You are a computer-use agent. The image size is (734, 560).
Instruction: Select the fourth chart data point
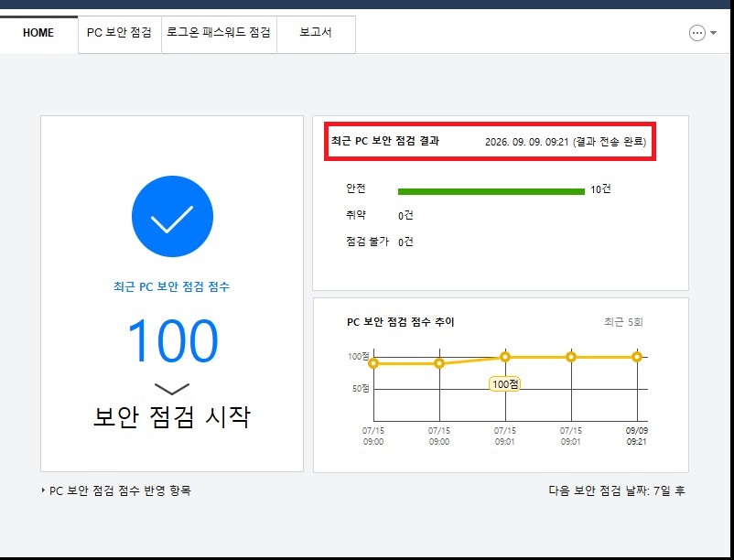pos(571,357)
